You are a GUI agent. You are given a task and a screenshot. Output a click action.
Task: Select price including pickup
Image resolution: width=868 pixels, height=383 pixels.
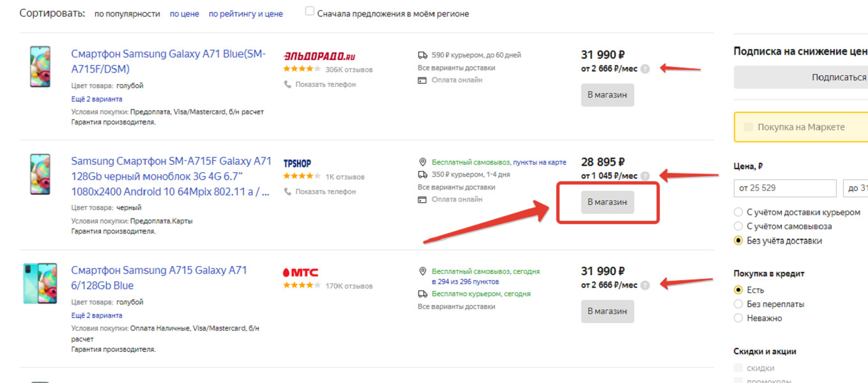739,226
